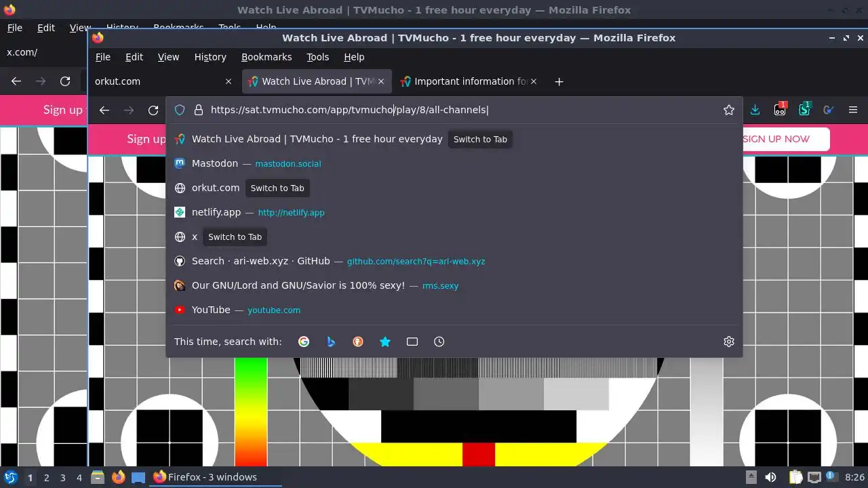Click Switch to Tab for orkut.com
Screen dimensions: 868x488
pos(277,188)
